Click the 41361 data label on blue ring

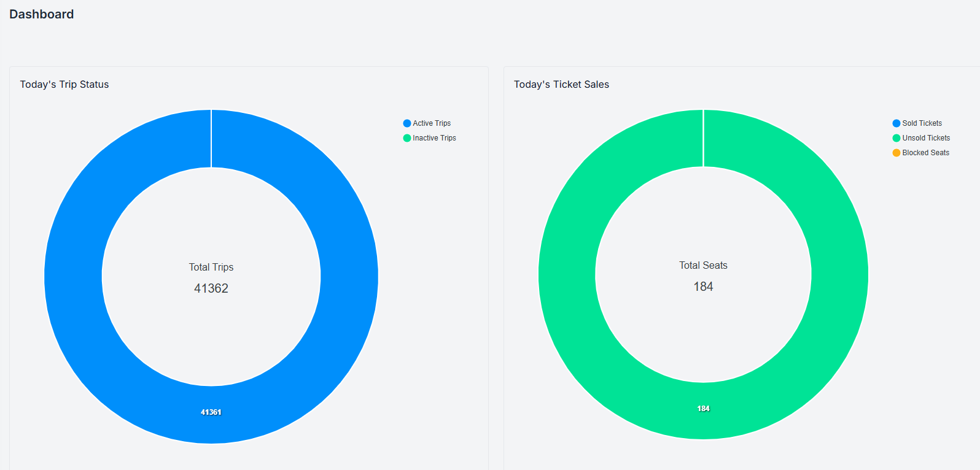coord(211,412)
